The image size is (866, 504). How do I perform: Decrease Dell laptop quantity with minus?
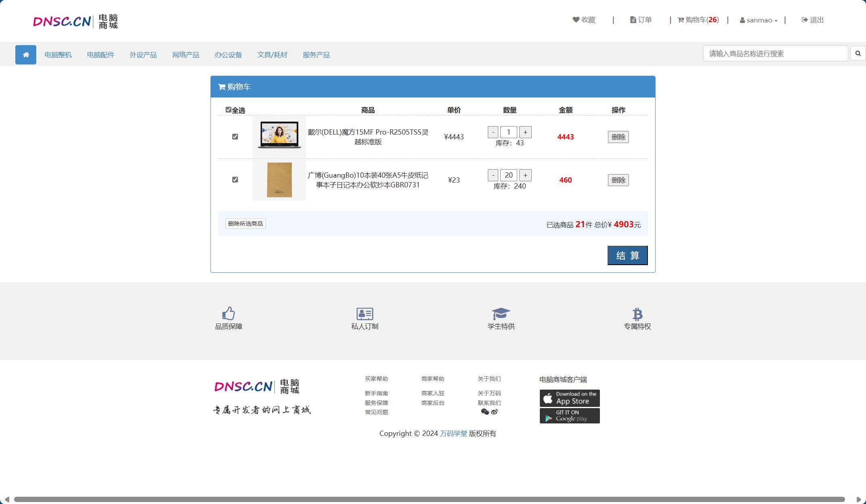click(x=493, y=132)
